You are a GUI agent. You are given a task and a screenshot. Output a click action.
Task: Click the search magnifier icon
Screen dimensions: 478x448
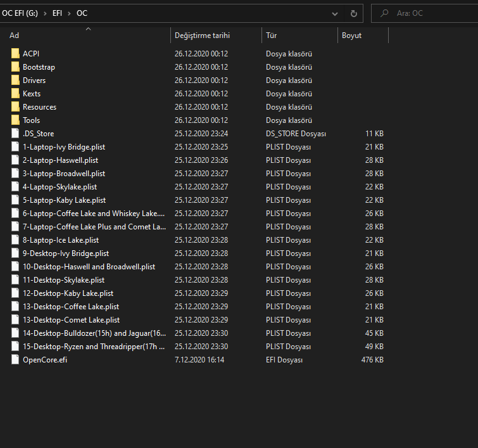[x=384, y=13]
